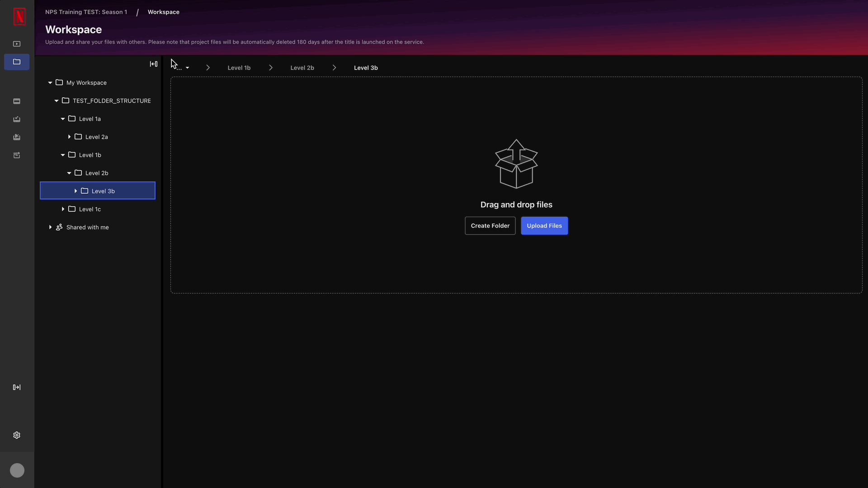Click the Level 2b breadcrumb item
Screen dimensions: 868x488
click(303, 67)
